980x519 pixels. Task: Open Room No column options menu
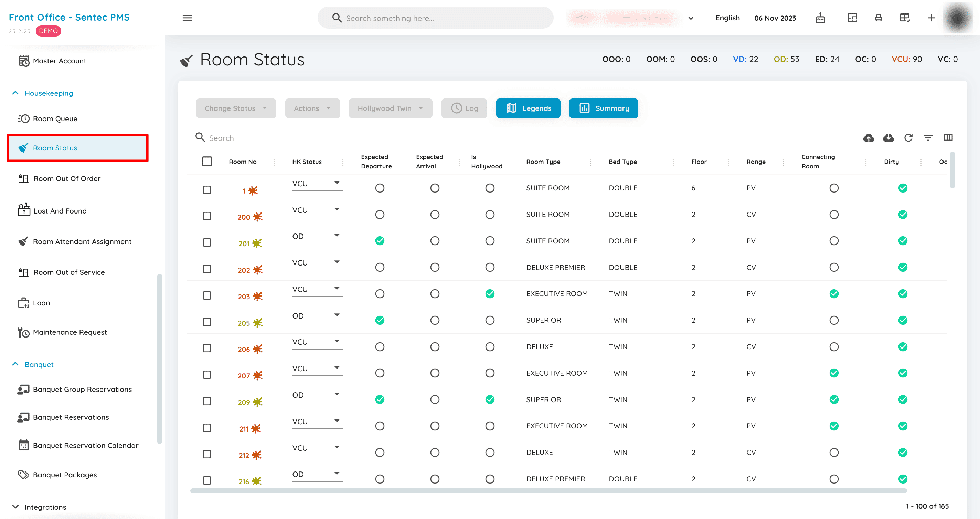(274, 162)
